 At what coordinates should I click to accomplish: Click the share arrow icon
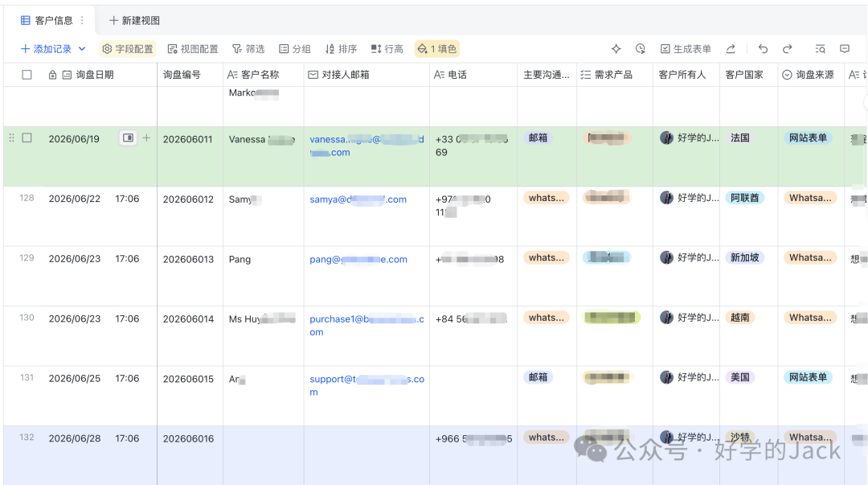coord(731,49)
